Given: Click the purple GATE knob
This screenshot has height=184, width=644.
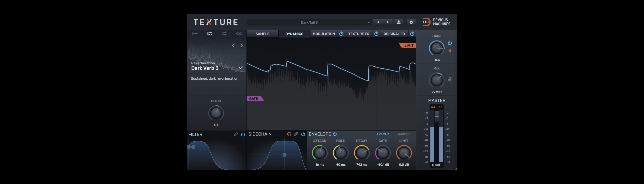Looking at the screenshot, I should click(383, 152).
